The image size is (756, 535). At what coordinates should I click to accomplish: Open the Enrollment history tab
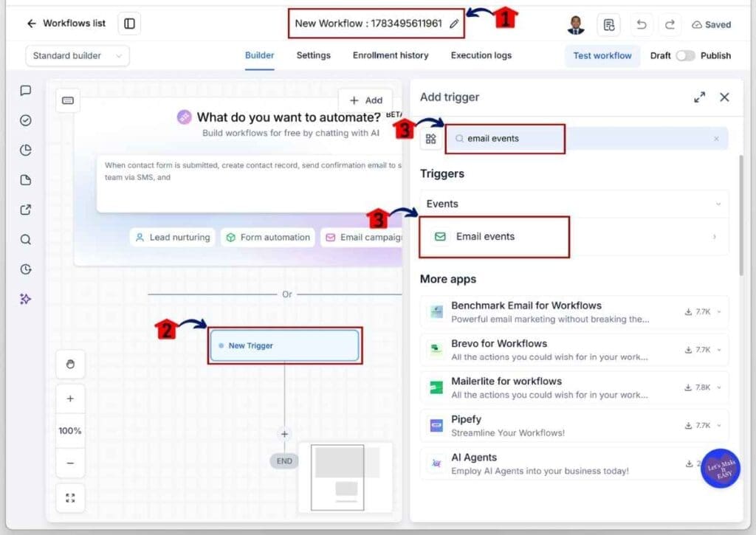point(391,55)
